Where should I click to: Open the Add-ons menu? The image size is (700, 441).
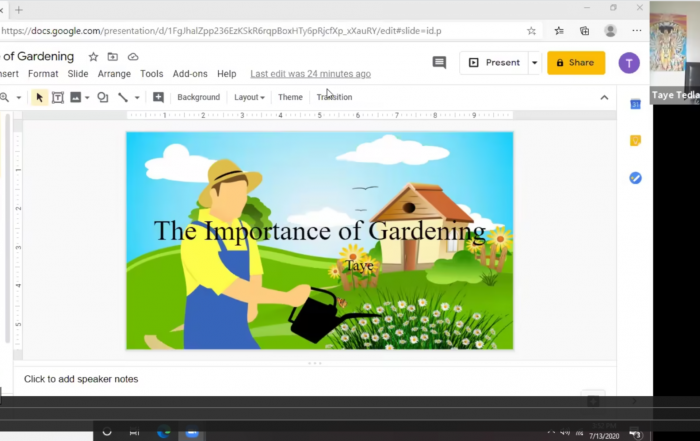point(190,74)
